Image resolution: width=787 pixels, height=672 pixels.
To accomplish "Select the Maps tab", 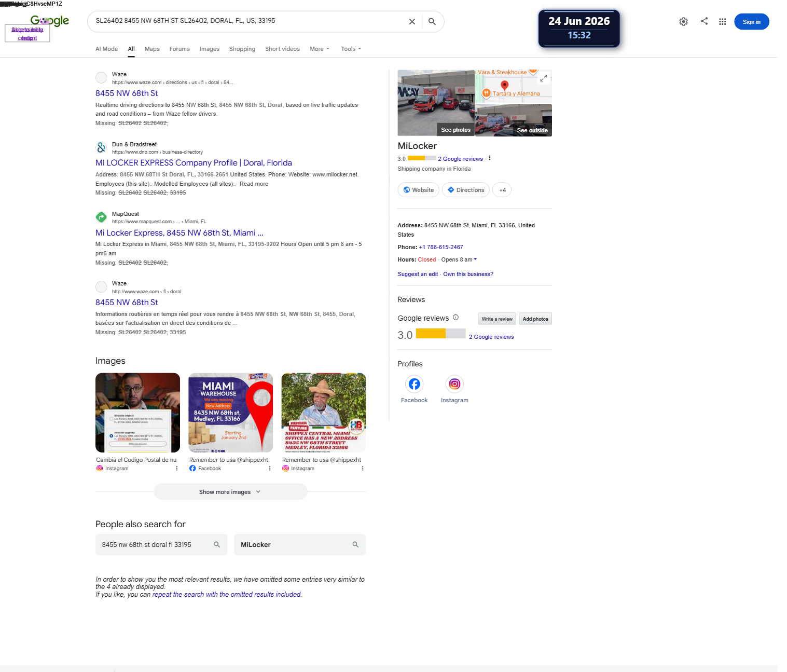I will pyautogui.click(x=152, y=49).
